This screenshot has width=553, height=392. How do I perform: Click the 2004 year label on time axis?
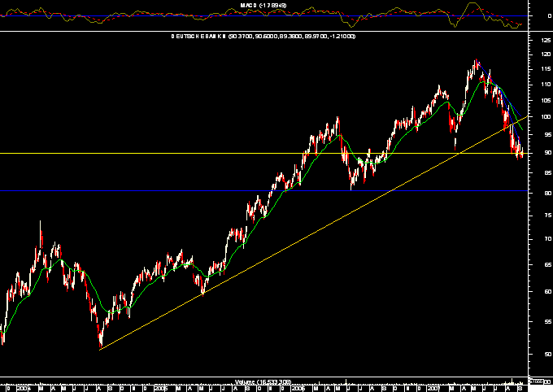click(x=23, y=389)
